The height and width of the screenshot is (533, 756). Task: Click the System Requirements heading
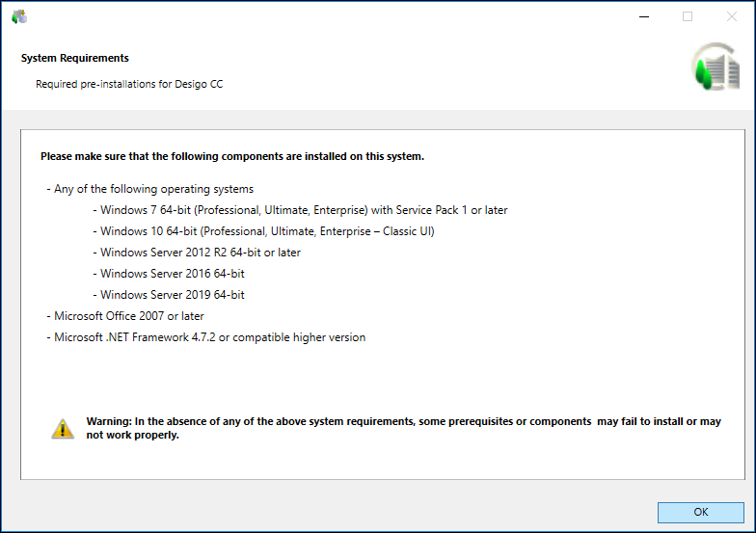(75, 58)
